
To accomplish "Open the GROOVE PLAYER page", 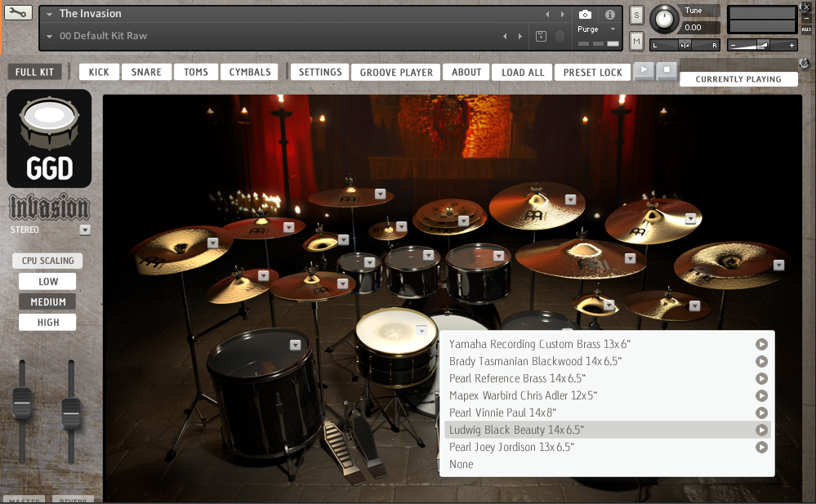I will pos(396,73).
